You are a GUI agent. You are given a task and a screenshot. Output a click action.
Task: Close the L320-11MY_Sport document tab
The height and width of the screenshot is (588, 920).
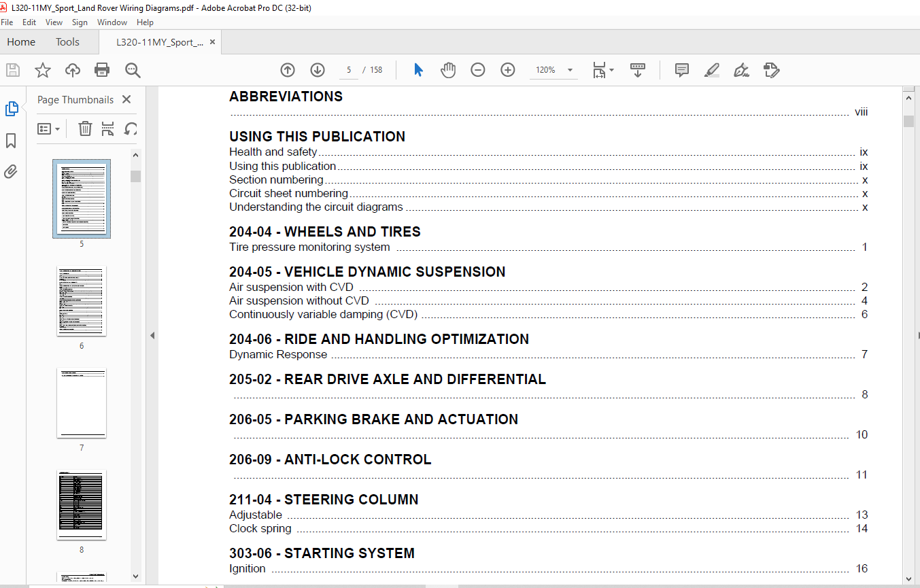click(212, 42)
